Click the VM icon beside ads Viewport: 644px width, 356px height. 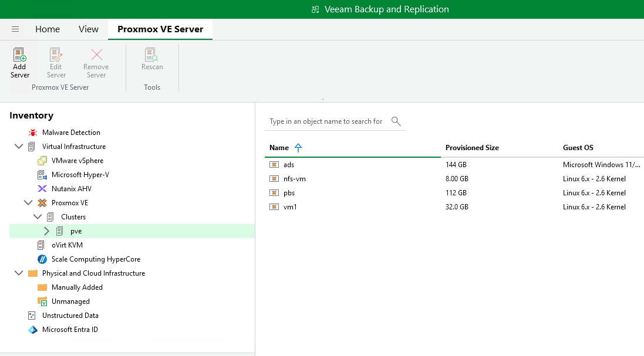tap(274, 164)
